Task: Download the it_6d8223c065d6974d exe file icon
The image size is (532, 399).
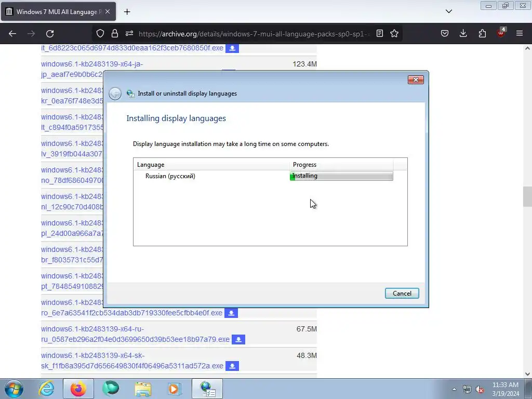Action: 232,48
